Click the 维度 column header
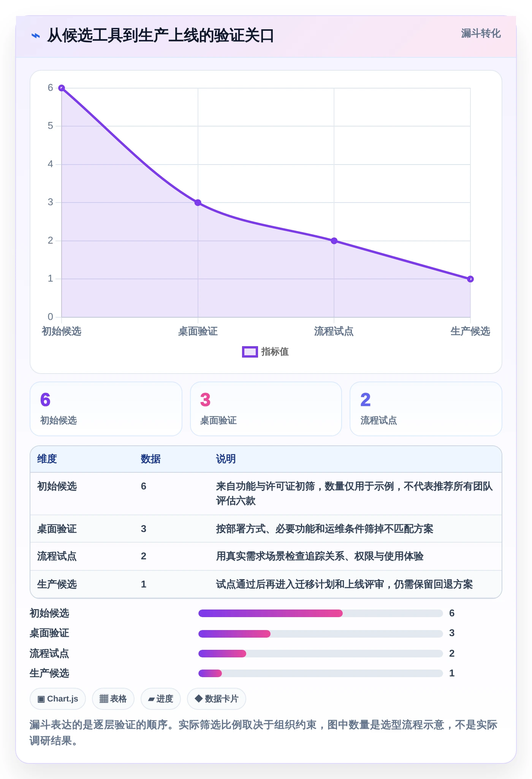The image size is (532, 779). (47, 459)
